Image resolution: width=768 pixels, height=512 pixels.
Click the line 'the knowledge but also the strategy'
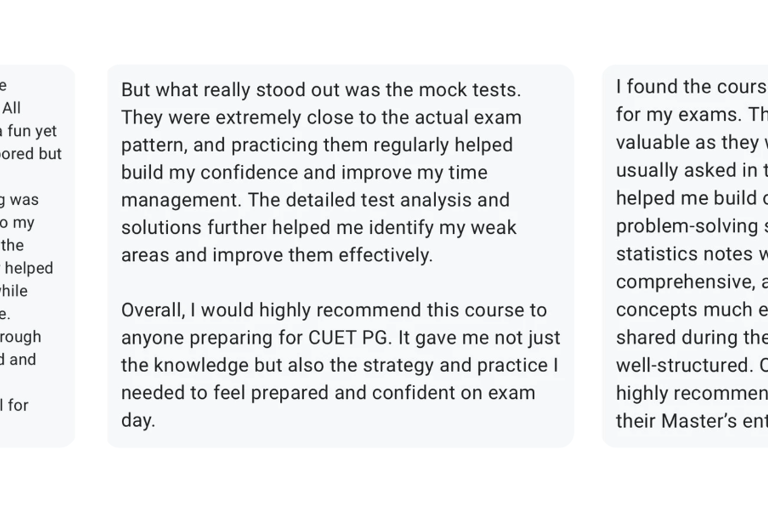coord(339,366)
